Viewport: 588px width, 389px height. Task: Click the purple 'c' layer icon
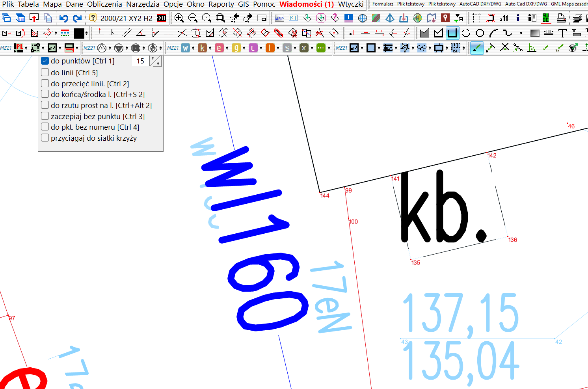(x=253, y=48)
